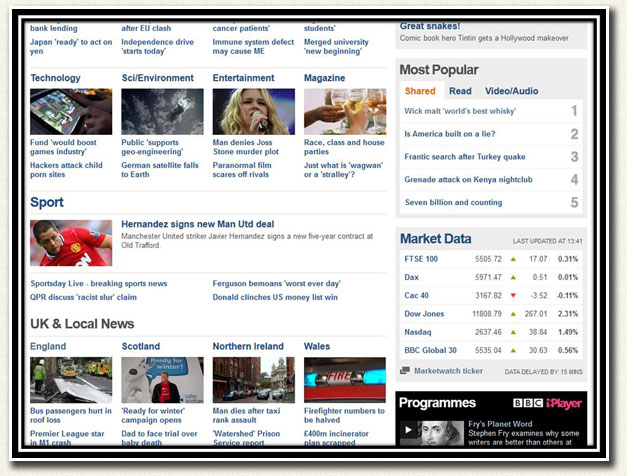Open 'Firefighter numbers to be halved'
Image resolution: width=627 pixels, height=476 pixels.
[344, 416]
